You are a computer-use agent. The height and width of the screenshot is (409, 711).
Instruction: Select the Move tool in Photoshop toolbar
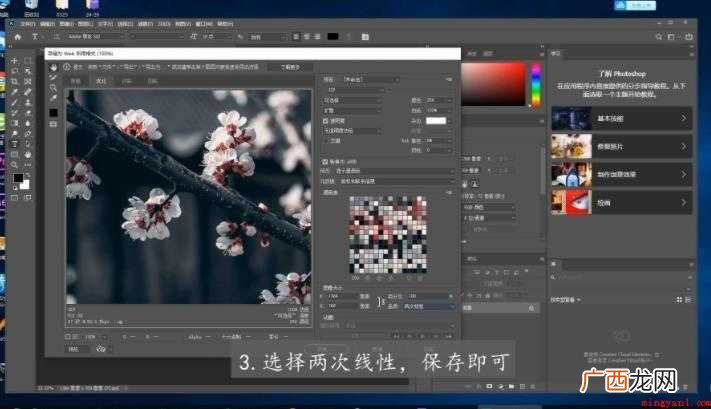(15, 60)
